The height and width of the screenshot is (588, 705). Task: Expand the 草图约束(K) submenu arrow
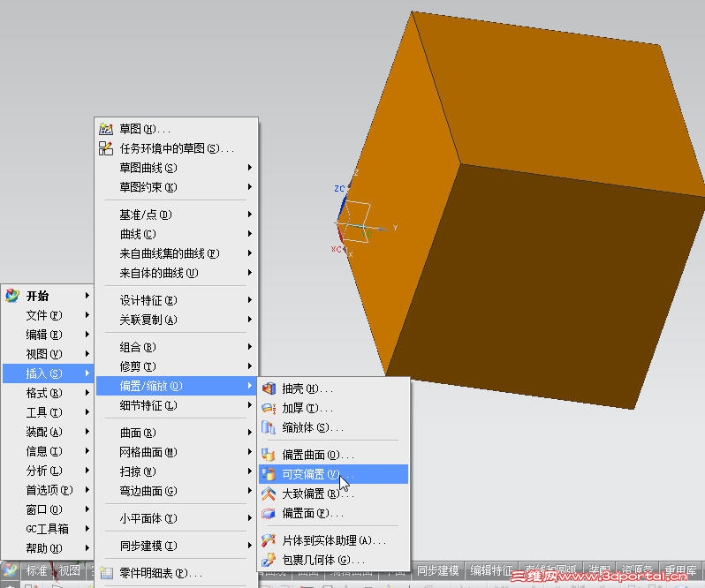[x=249, y=186]
